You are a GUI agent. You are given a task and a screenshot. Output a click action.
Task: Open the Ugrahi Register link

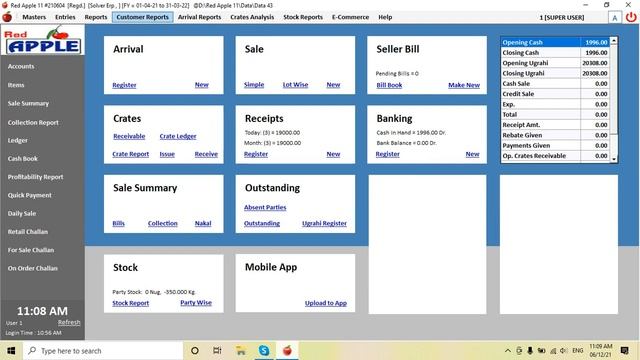tap(324, 223)
